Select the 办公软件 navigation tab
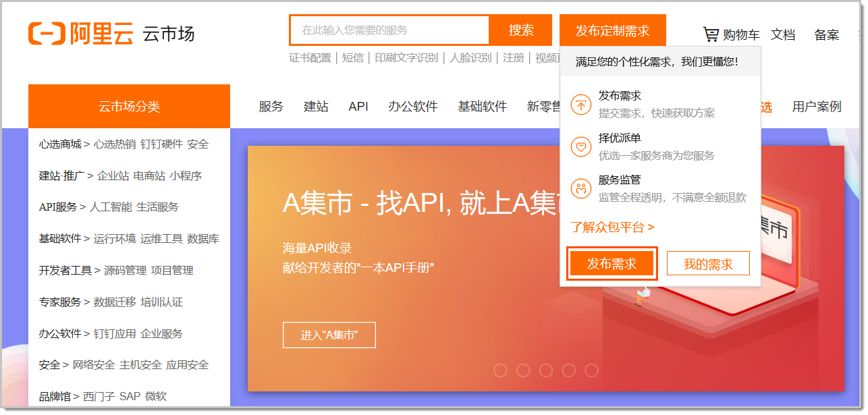The height and width of the screenshot is (415, 868). point(413,107)
